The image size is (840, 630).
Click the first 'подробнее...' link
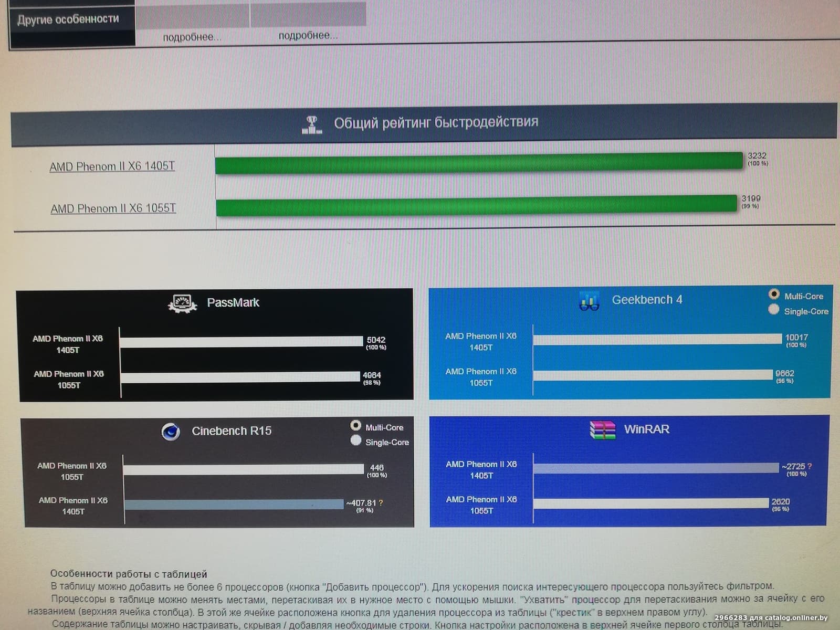(192, 37)
